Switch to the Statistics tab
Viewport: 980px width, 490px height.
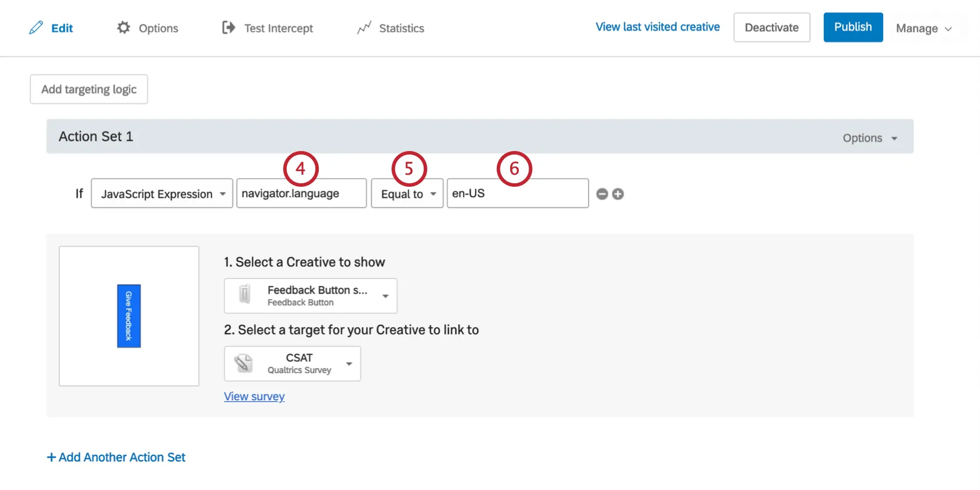pos(401,28)
